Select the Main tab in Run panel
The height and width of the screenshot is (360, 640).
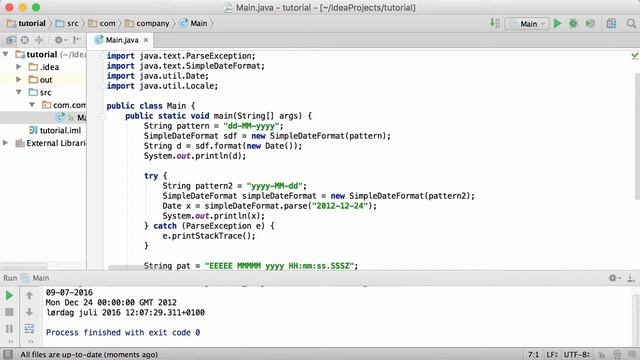36,278
